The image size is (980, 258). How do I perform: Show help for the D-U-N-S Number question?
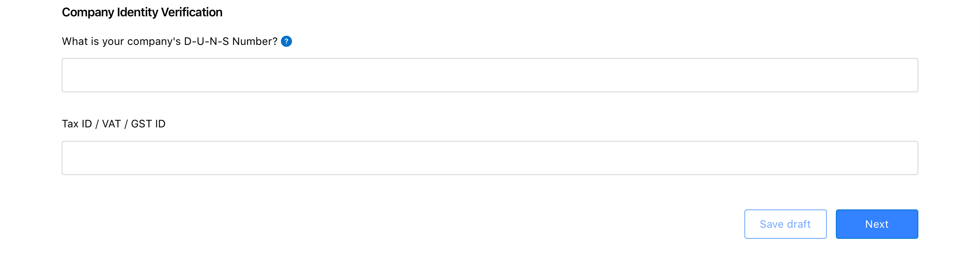coord(286,41)
